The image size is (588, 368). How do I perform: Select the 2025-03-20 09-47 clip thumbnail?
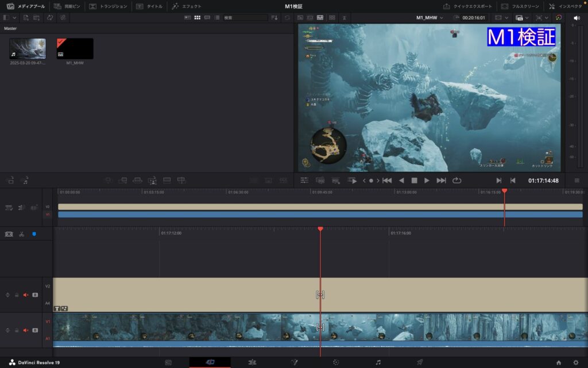(28, 49)
